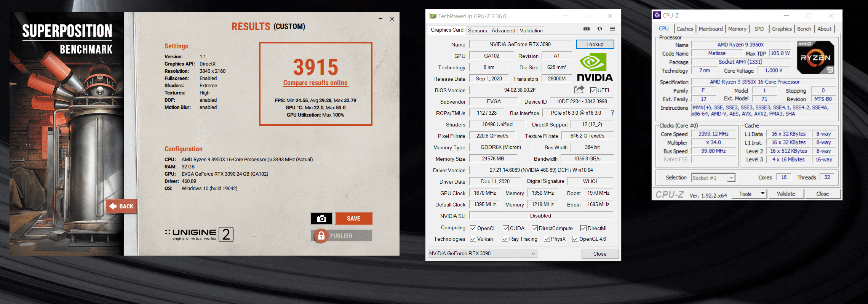Click the CPU-Z Tools button

745,194
